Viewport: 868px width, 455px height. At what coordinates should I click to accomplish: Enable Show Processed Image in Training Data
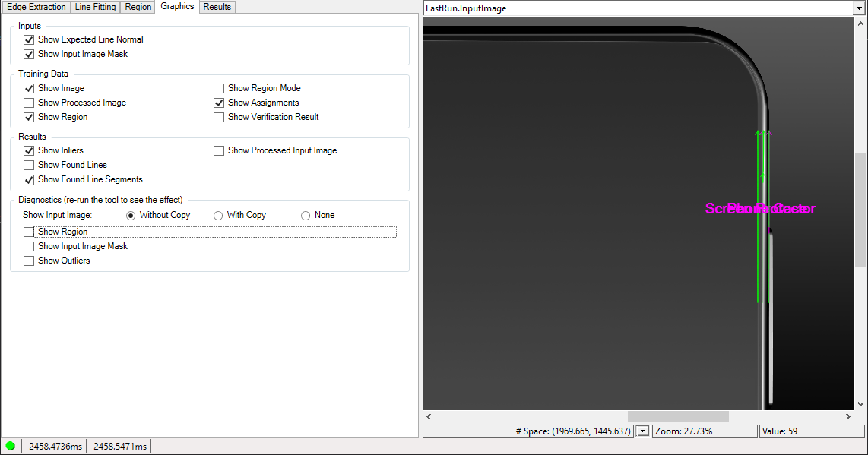28,103
